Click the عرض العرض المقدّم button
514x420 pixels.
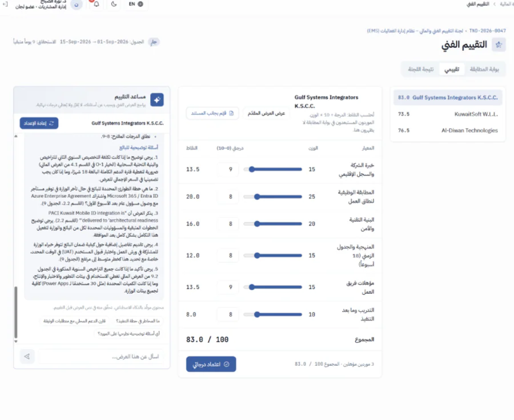(x=266, y=113)
